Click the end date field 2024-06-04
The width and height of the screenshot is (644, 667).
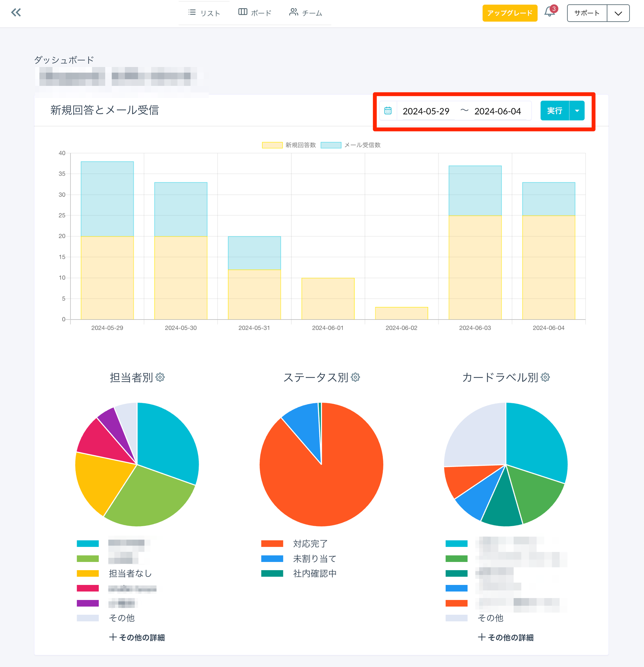click(x=497, y=111)
